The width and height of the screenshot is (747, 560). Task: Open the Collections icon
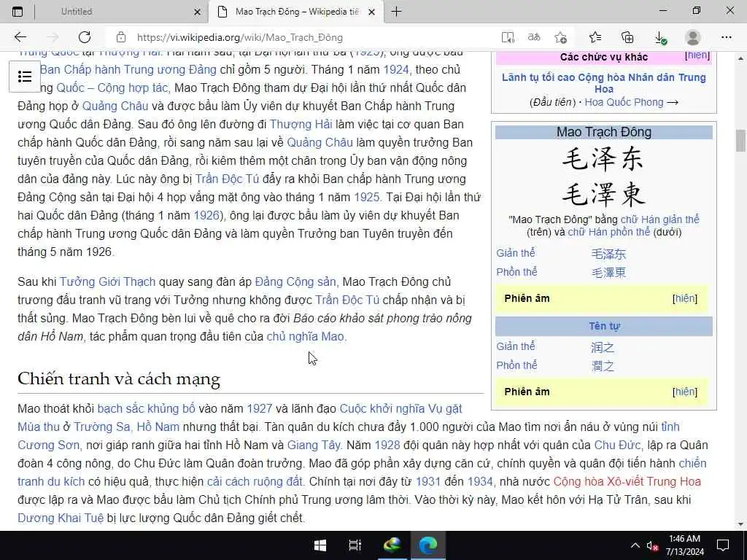pos(627,37)
